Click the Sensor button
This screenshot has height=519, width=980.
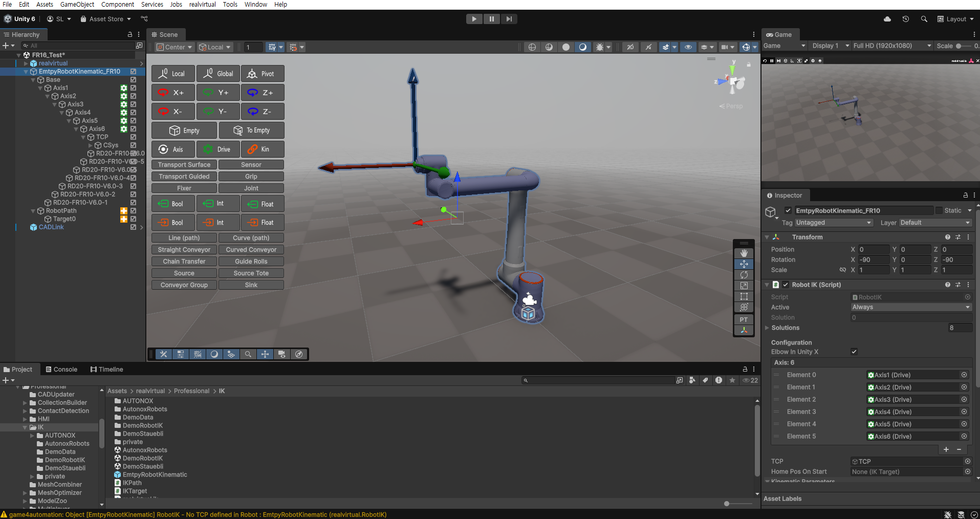pyautogui.click(x=251, y=165)
